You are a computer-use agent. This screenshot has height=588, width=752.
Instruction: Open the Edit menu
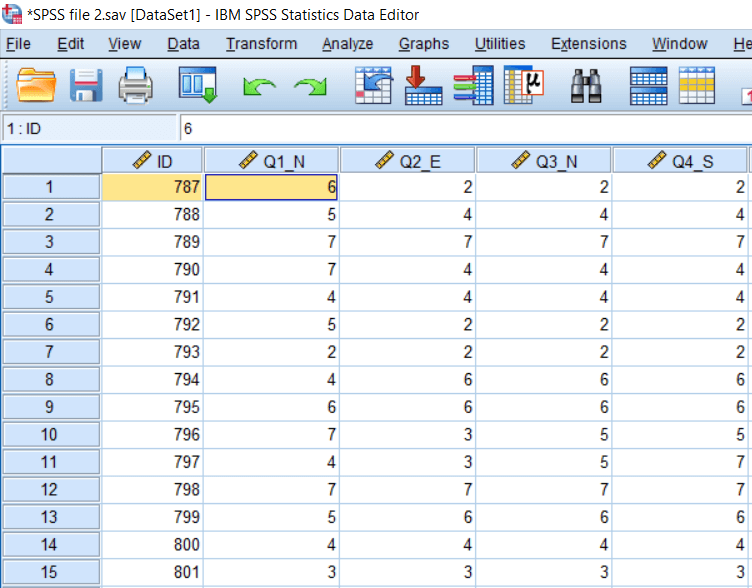tap(70, 44)
